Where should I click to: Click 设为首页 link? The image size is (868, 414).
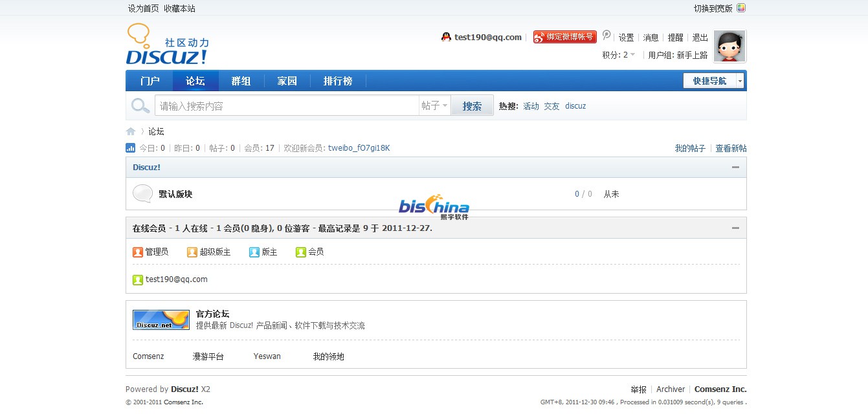point(144,8)
